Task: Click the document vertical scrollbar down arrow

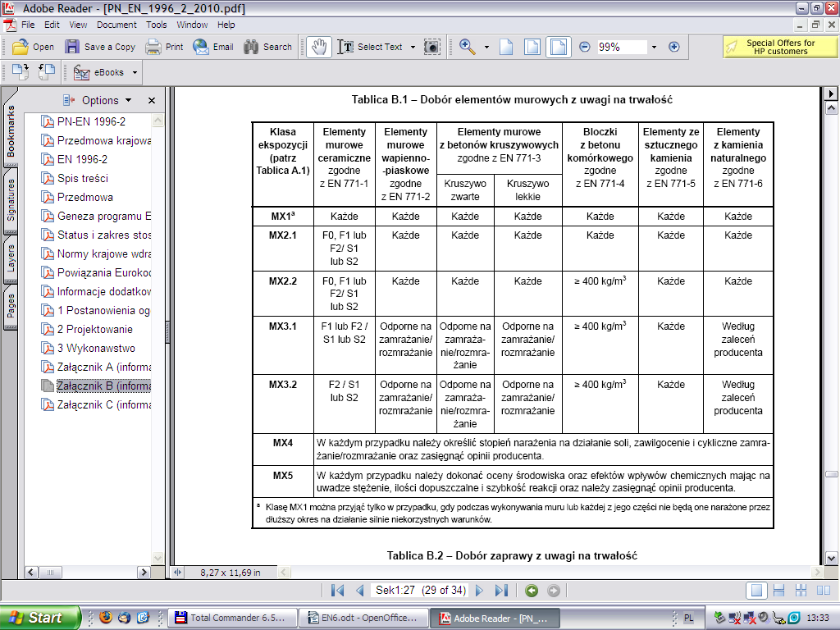Action: [832, 558]
